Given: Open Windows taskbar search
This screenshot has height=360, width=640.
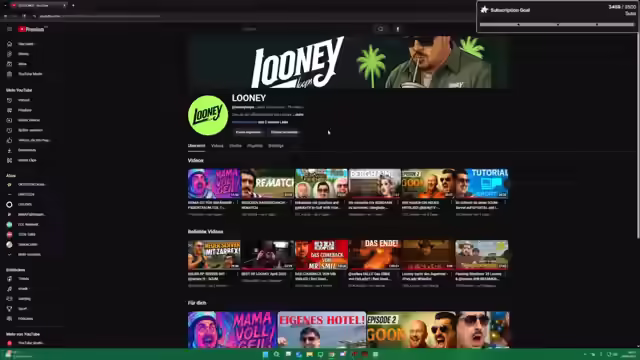Looking at the screenshot, I should point(276,354).
